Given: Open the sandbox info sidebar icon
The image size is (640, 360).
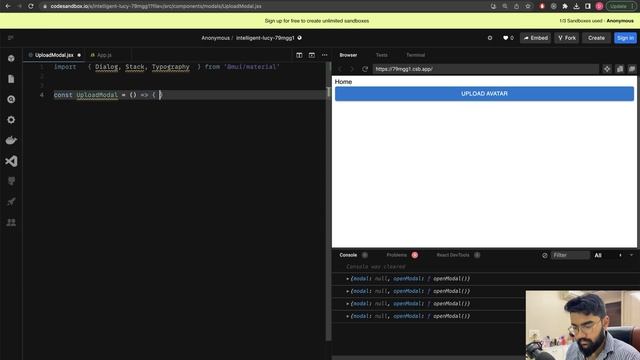Looking at the screenshot, I should point(11,58).
